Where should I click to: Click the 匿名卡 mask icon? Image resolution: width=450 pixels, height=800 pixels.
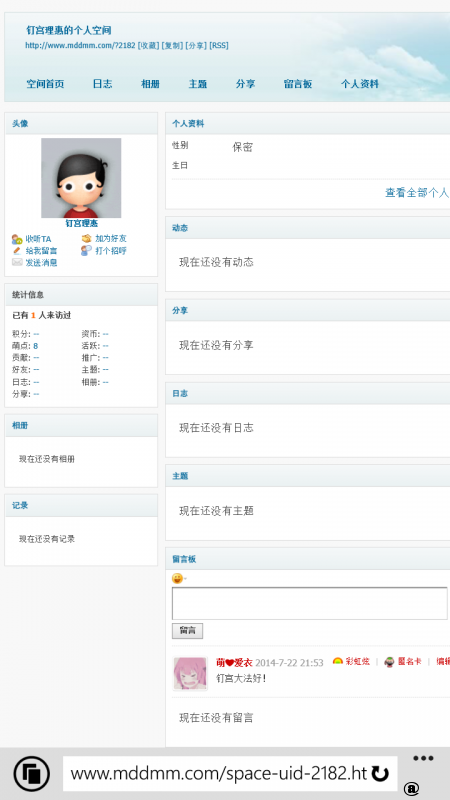[389, 662]
